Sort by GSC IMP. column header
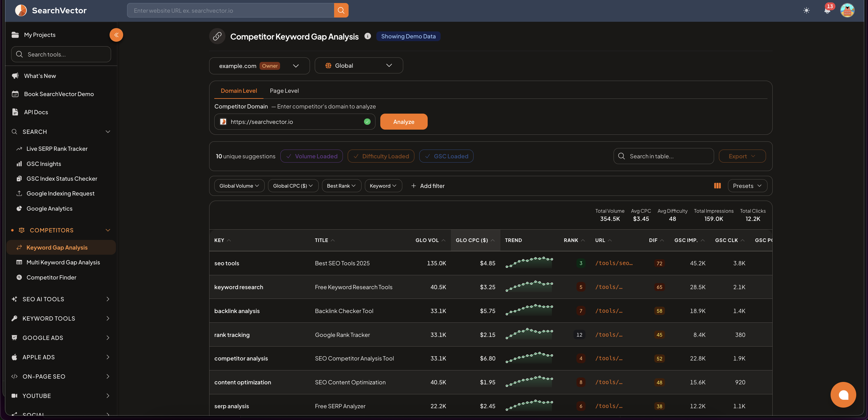868x420 pixels. pyautogui.click(x=689, y=240)
